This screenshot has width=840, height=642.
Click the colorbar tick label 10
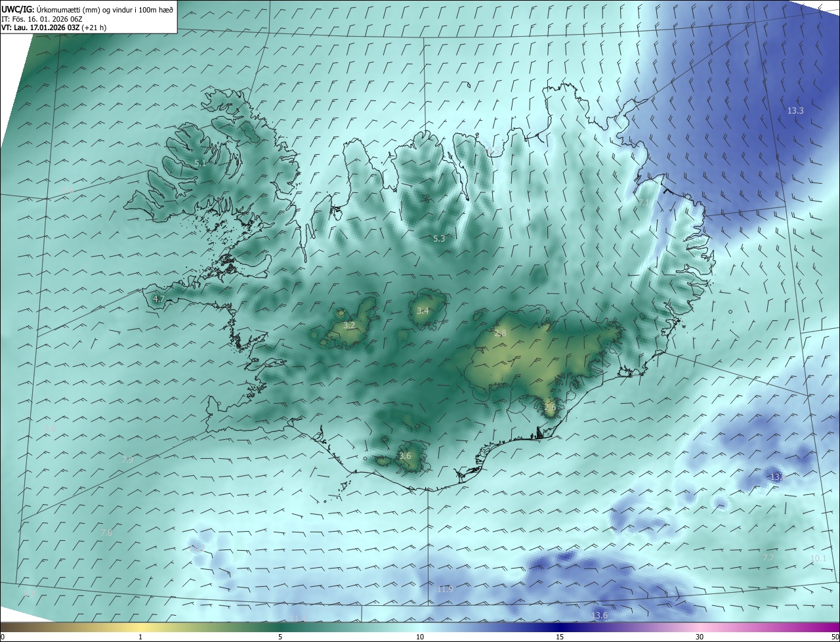click(420, 637)
